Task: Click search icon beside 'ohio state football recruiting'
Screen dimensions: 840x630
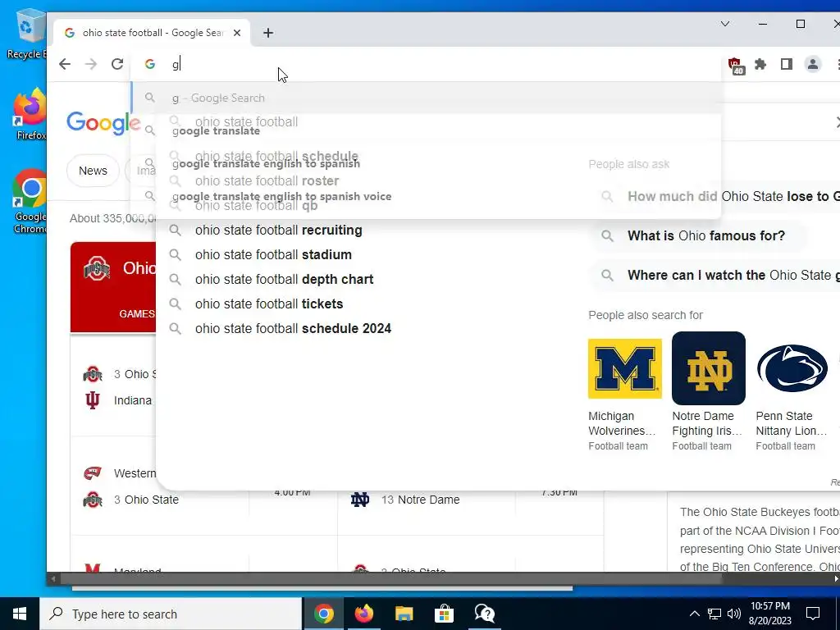Action: (x=176, y=231)
